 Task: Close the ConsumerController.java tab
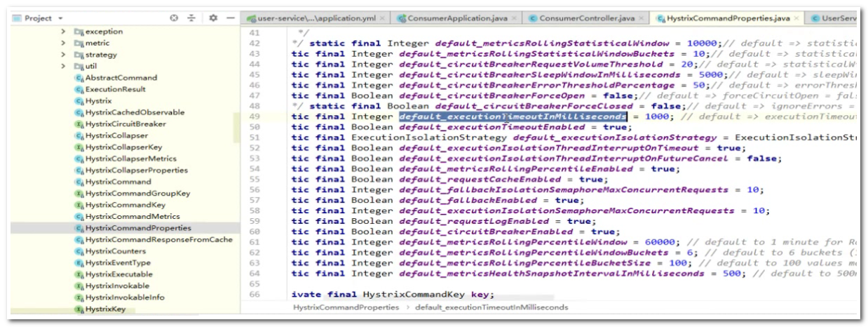(x=642, y=18)
